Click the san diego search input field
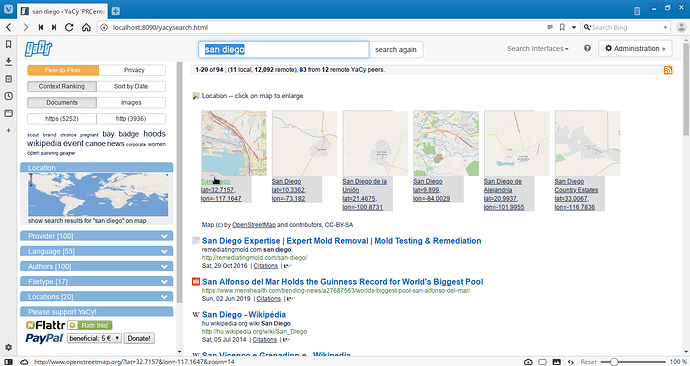The image size is (690, 366). click(284, 50)
